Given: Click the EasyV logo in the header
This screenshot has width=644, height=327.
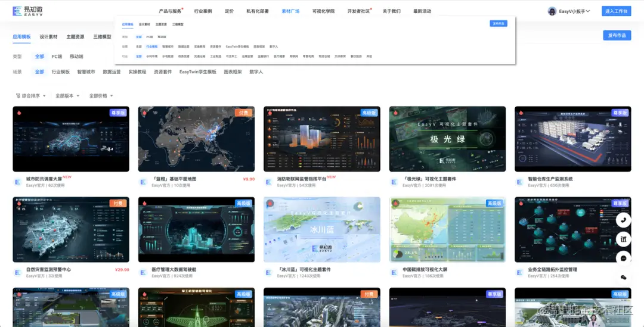Looking at the screenshot, I should [x=27, y=11].
